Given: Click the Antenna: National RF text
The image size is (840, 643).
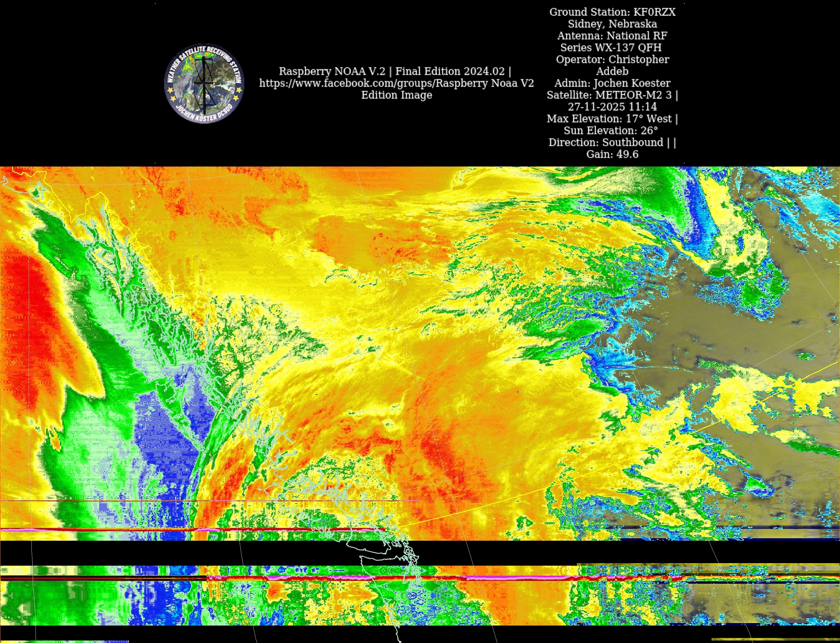Looking at the screenshot, I should click(612, 36).
